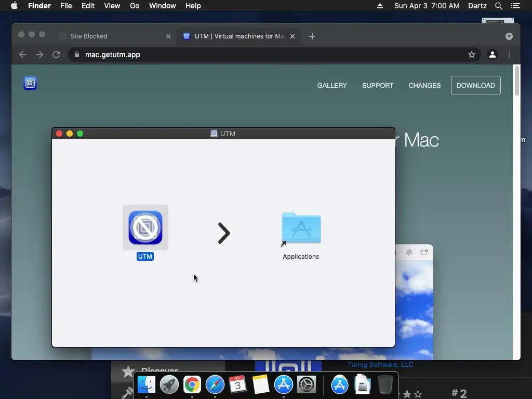Open the Go menu
The height and width of the screenshot is (399, 532).
point(135,6)
